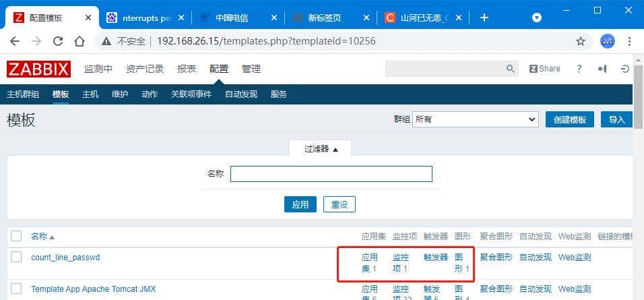Close the 新标签页 tab
Screen dimensions: 644x300
(367, 18)
